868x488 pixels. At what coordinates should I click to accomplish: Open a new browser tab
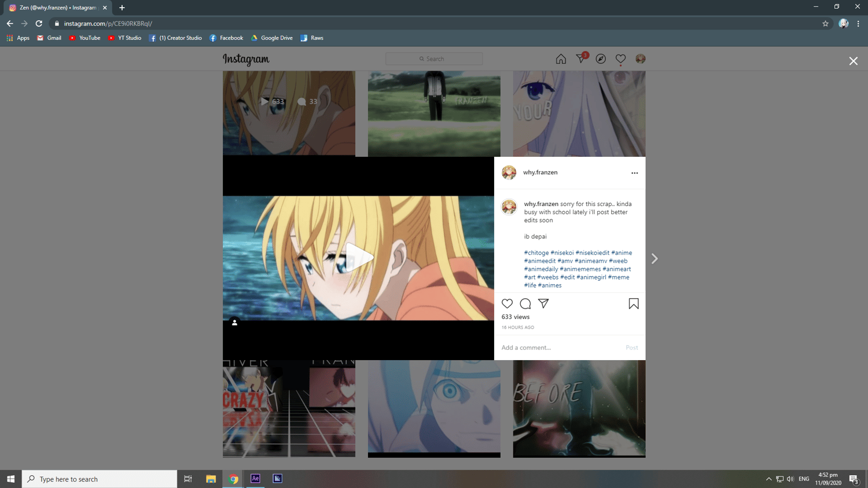click(x=122, y=8)
